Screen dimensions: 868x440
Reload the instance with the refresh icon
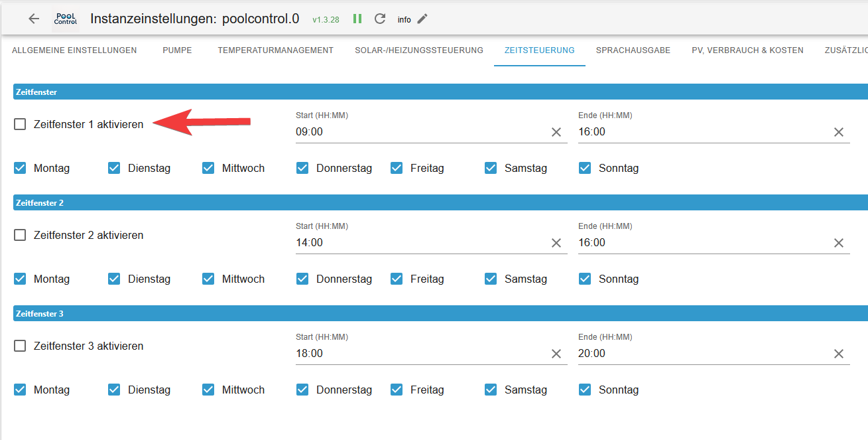(380, 19)
